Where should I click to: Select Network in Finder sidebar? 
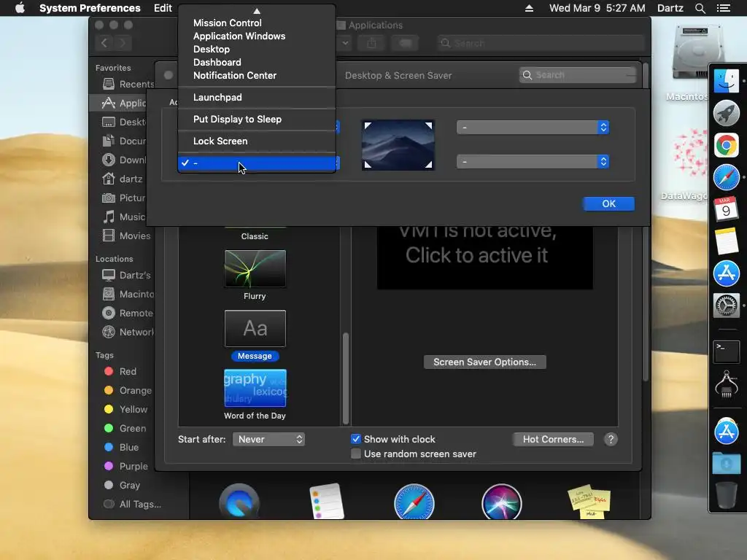pos(128,332)
